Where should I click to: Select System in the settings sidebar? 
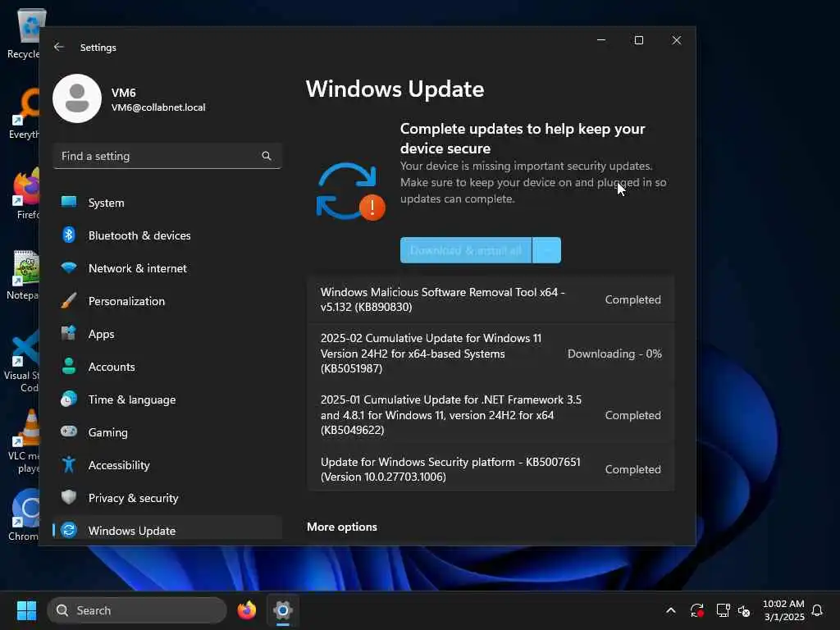pos(167,203)
